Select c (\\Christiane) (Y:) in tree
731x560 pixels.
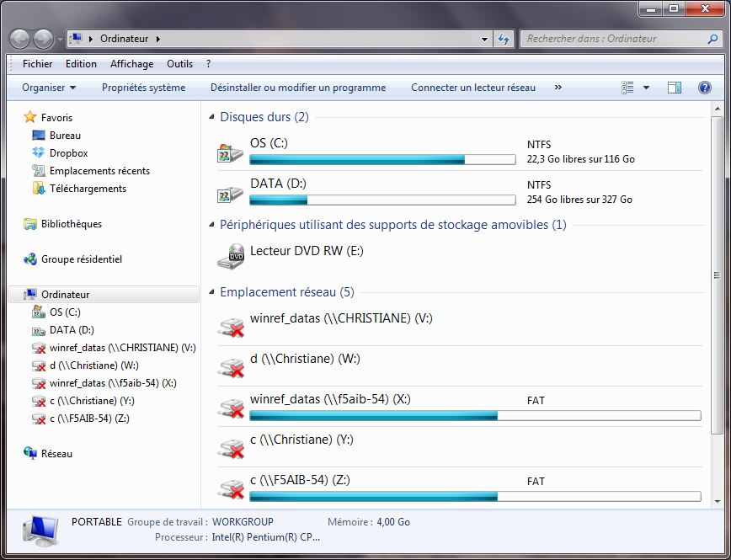(x=92, y=401)
